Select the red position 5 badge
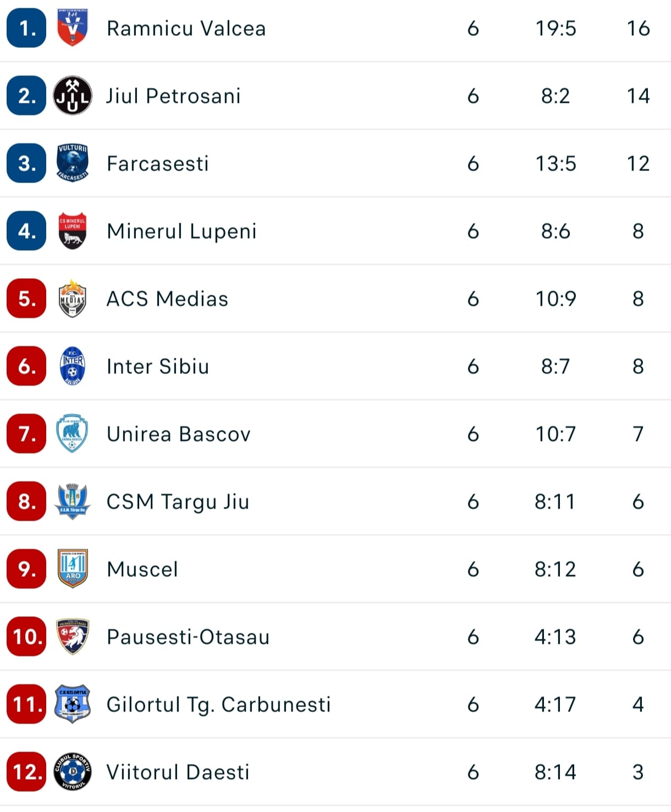The width and height of the screenshot is (671, 812). [x=26, y=298]
